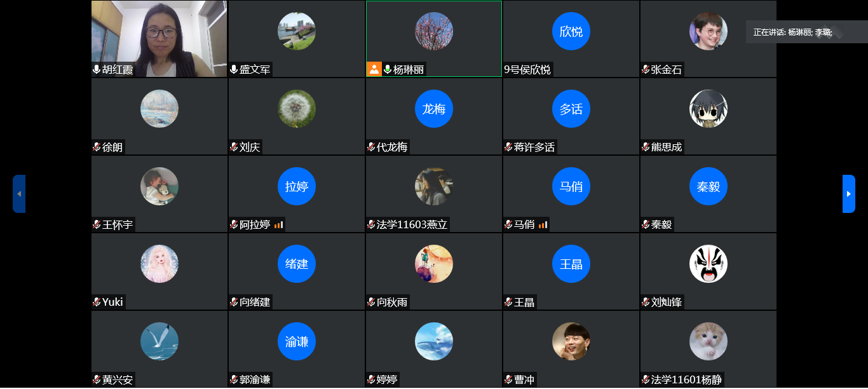The height and width of the screenshot is (389, 868).
Task: Click the 正在讲话 speaking indicator banner
Action: pyautogui.click(x=807, y=32)
